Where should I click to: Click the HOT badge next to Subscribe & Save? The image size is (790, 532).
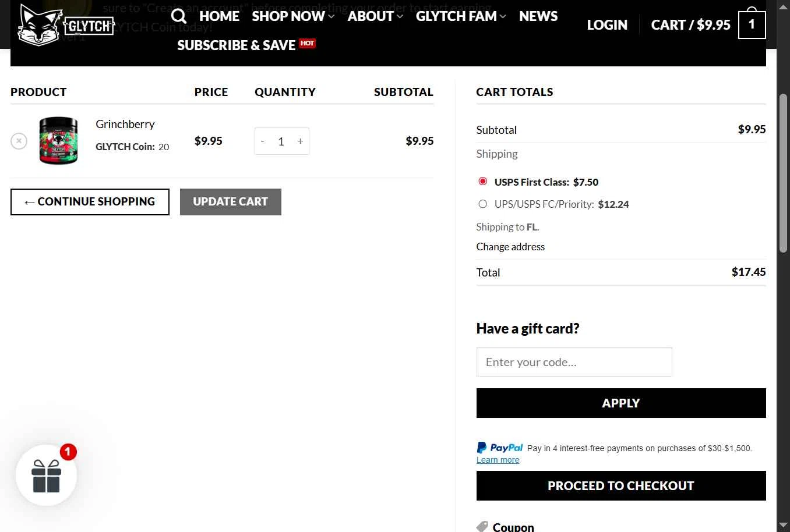[307, 43]
